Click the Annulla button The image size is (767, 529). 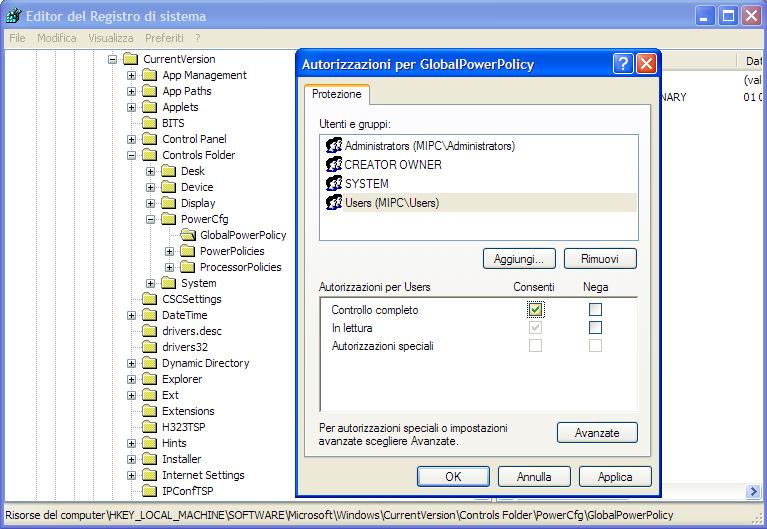click(534, 476)
